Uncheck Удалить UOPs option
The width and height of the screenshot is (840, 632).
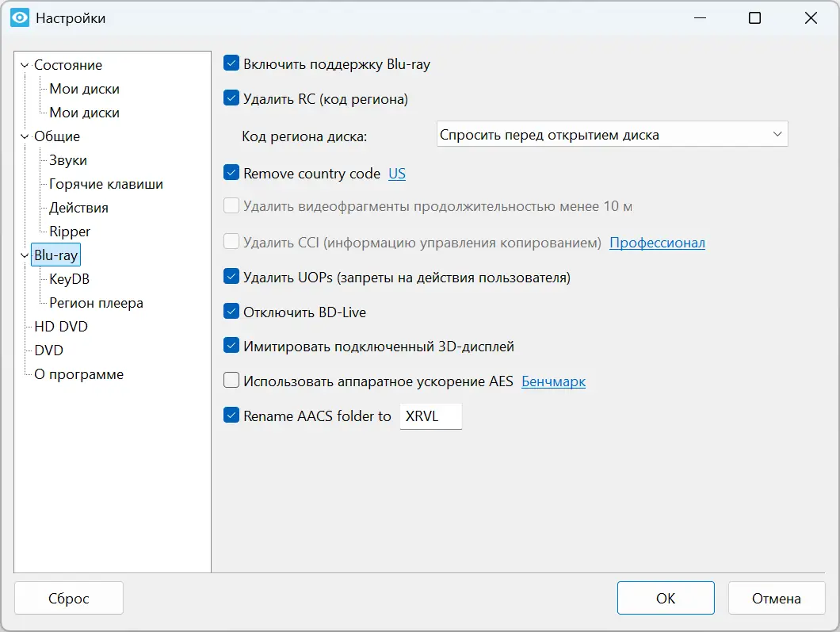pos(231,278)
